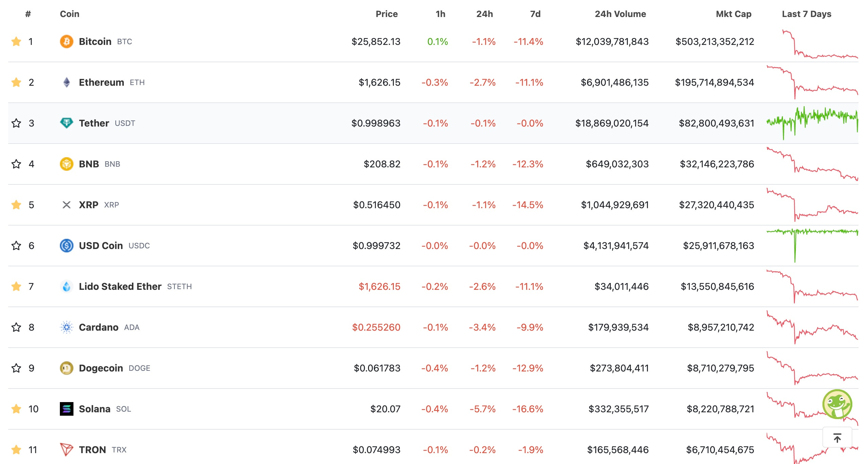Image resolution: width=868 pixels, height=464 pixels.
Task: Click the Dogecoin shiba logo icon
Action: point(67,368)
